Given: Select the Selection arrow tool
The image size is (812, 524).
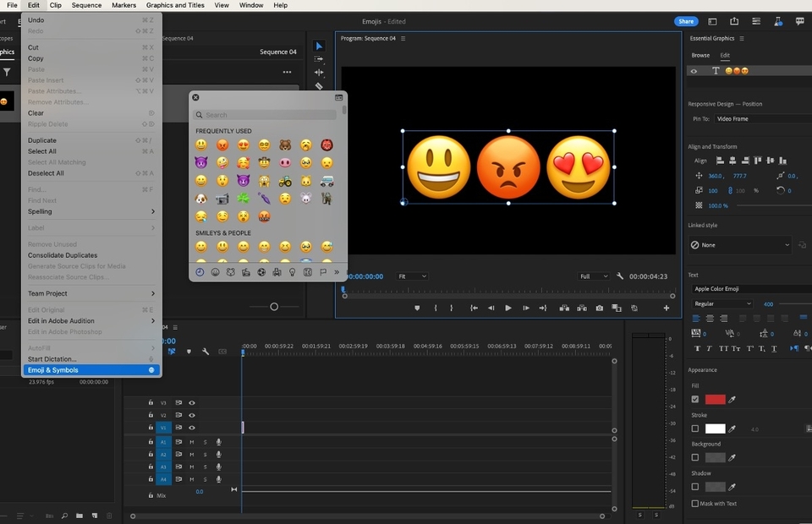Looking at the screenshot, I should pos(319,46).
